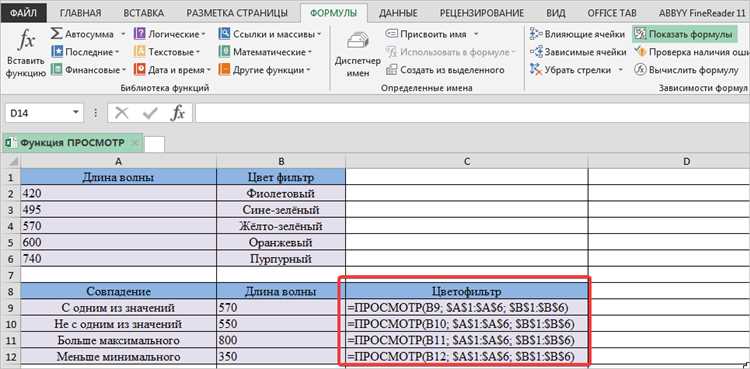Expand the Математические dropdown arrow

(309, 52)
